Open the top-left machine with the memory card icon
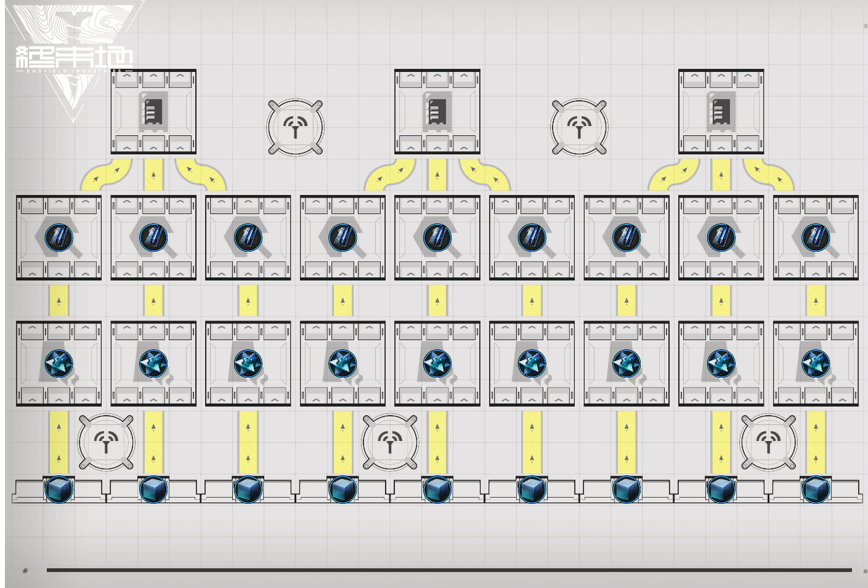Image resolution: width=868 pixels, height=588 pixels. click(x=153, y=112)
